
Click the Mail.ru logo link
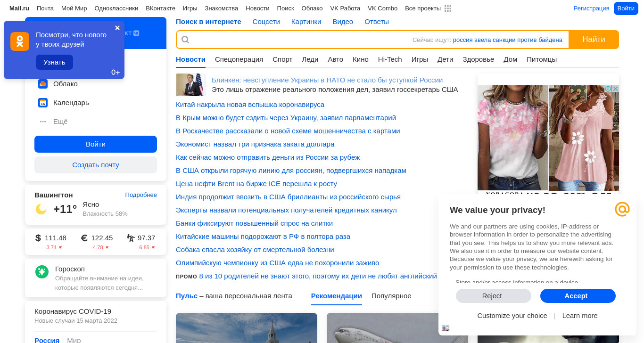pyautogui.click(x=19, y=8)
